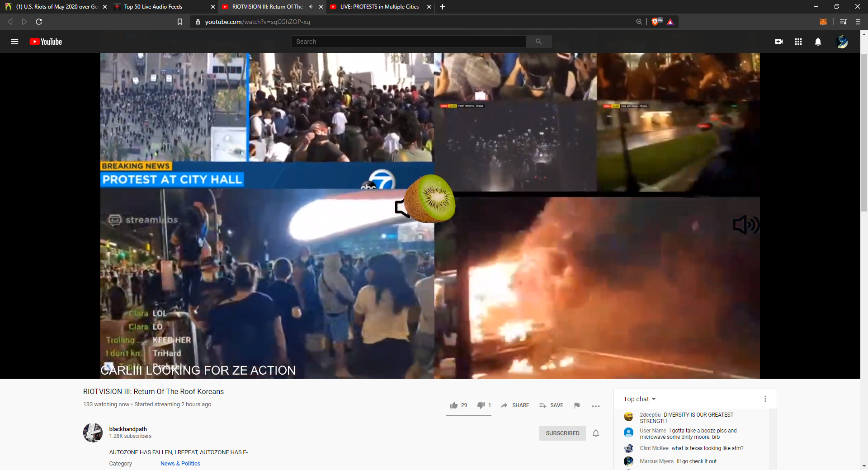Close the U.S. Riots of May 2020 tab
868x470 pixels.
(105, 7)
